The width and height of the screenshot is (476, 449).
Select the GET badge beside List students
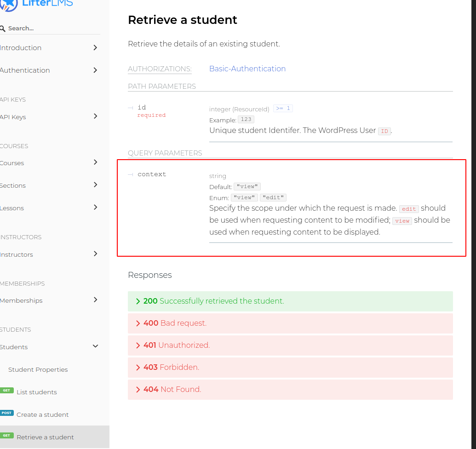[x=7, y=390]
